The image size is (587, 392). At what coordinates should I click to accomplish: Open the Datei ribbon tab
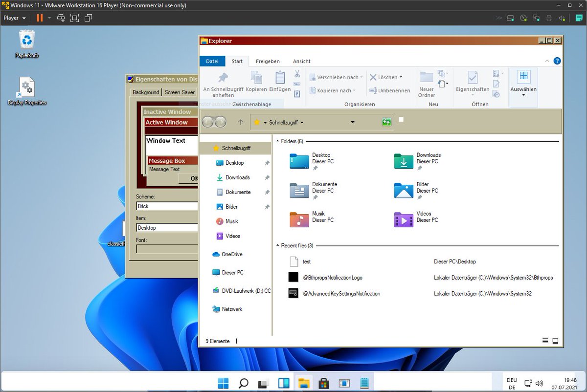click(212, 61)
